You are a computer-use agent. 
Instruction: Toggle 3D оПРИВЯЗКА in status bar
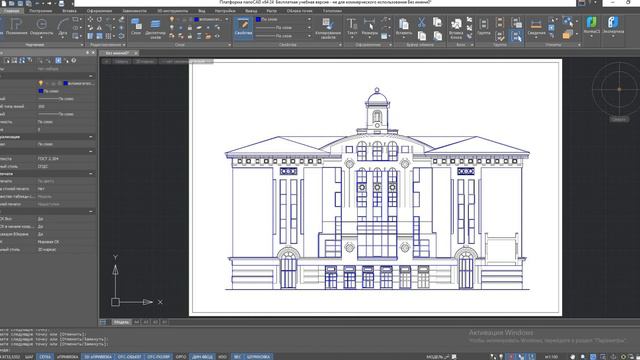pos(98,357)
